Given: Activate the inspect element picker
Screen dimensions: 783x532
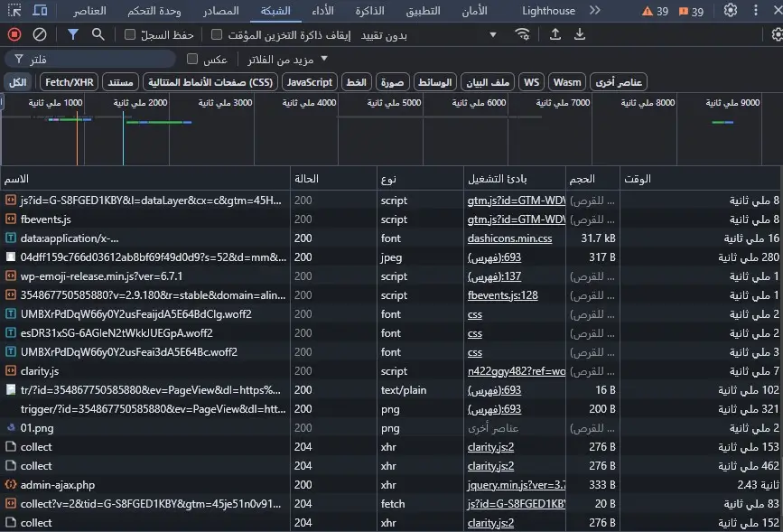Looking at the screenshot, I should coord(15,11).
